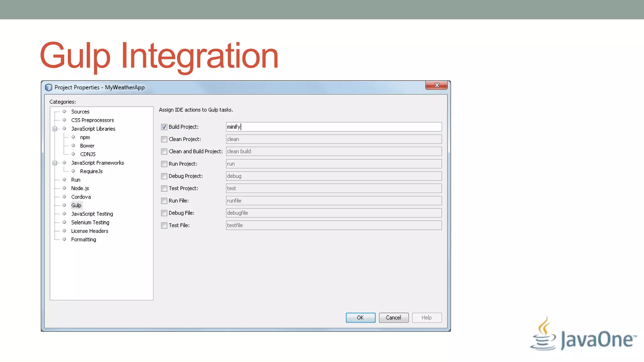Check the Debug File checkbox
Screen dimensions: 644x362
164,213
